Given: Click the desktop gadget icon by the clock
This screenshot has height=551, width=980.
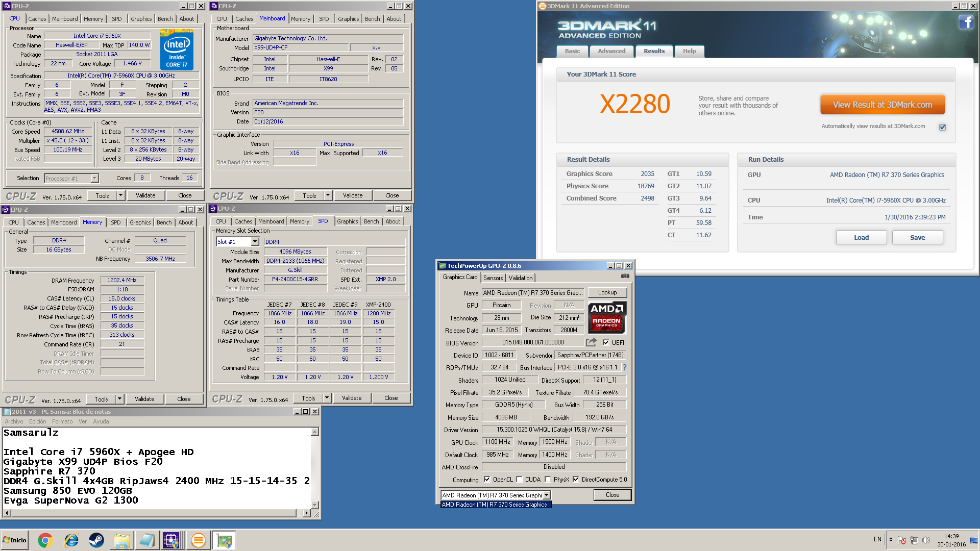Looking at the screenshot, I should pos(974,540).
